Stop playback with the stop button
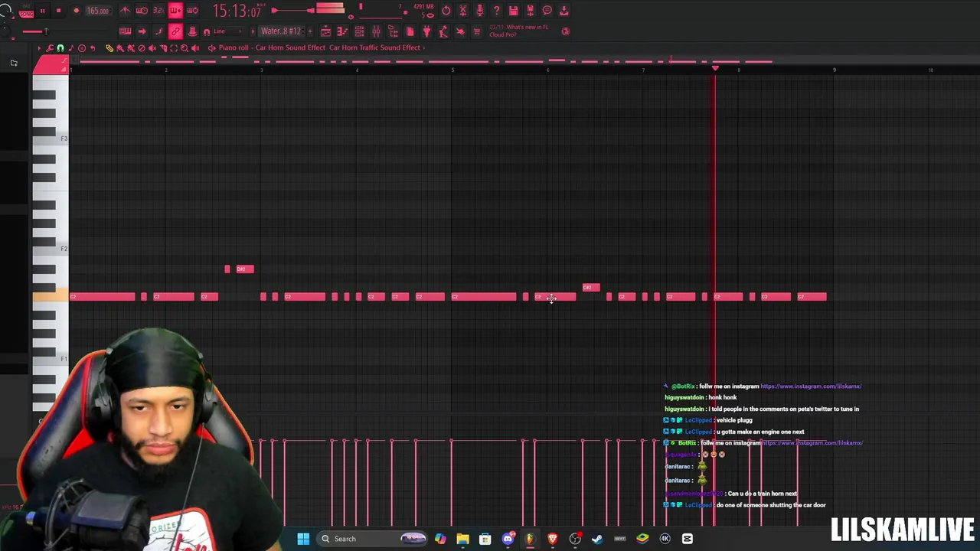 58,11
